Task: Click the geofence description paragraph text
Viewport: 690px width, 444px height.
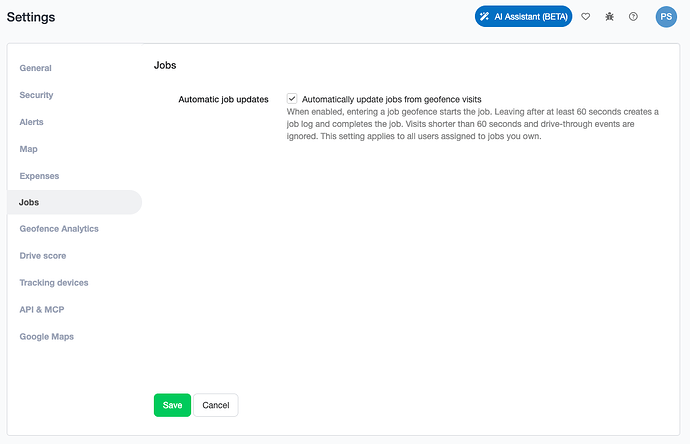Action: [x=473, y=124]
